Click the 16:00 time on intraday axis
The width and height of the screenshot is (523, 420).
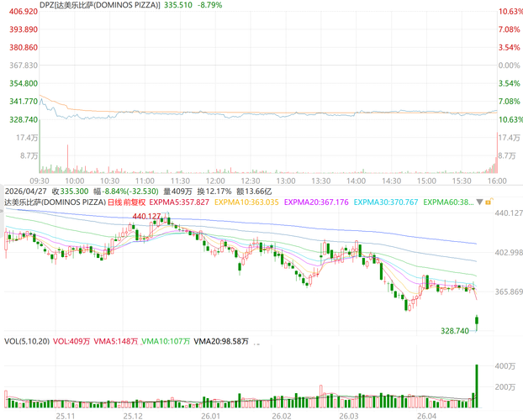coord(497,181)
